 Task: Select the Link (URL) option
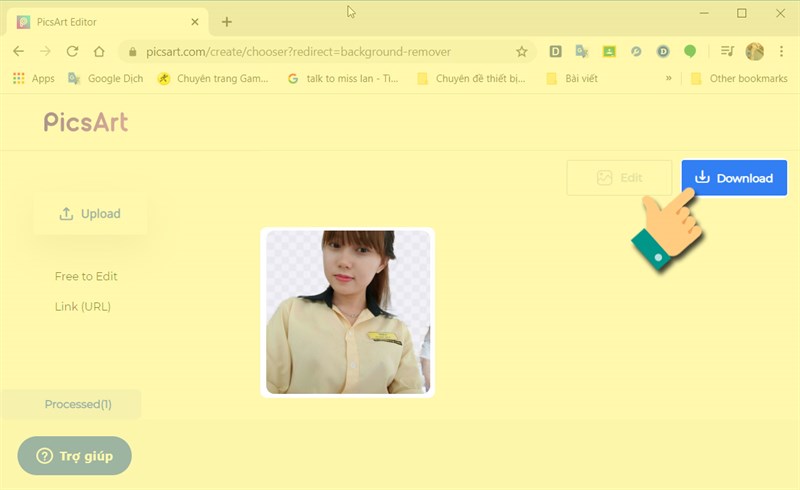click(83, 306)
